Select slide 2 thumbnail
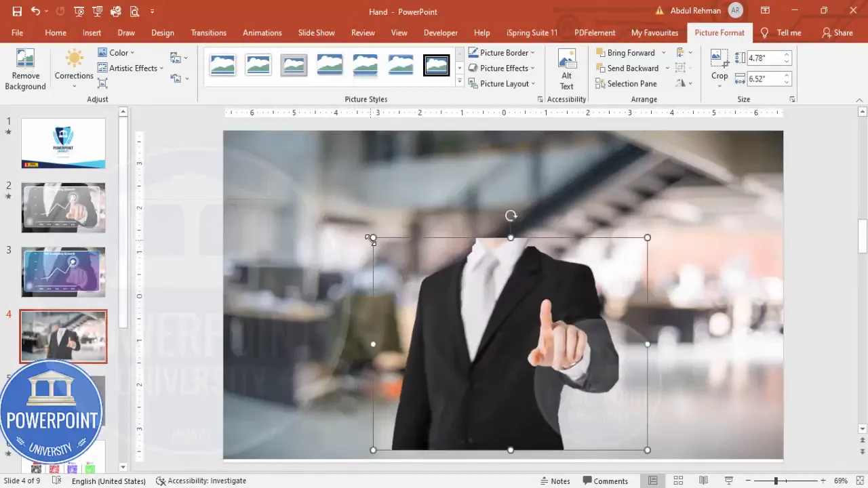 63,207
